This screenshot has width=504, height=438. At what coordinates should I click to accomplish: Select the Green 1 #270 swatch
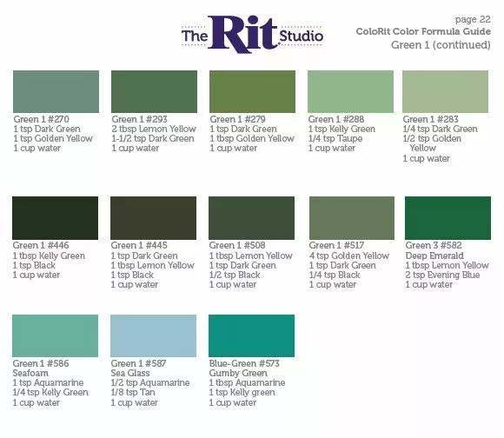point(56,91)
